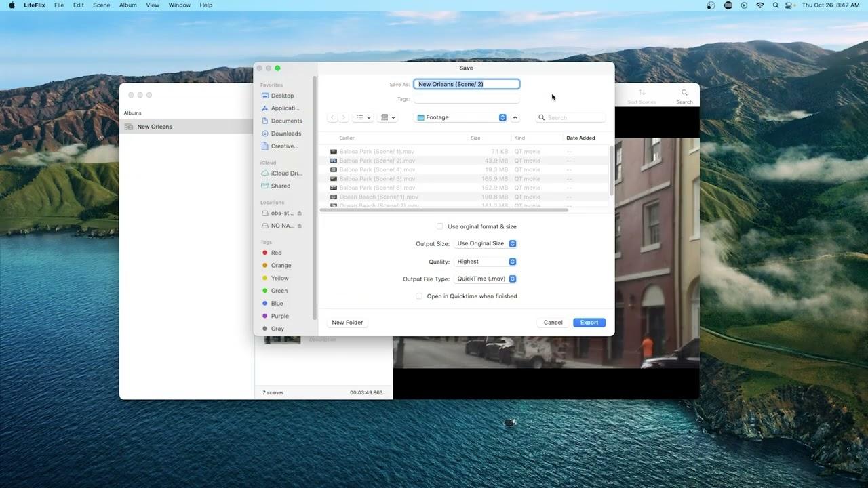The width and height of the screenshot is (868, 488).
Task: Change Output File Type from QuickTime (.mov)
Action: [x=486, y=279]
